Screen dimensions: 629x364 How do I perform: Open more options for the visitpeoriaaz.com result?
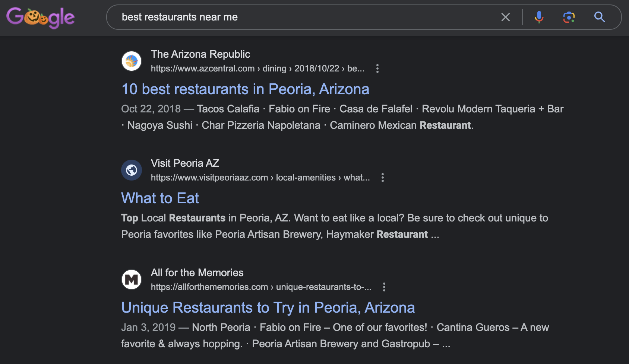tap(383, 178)
